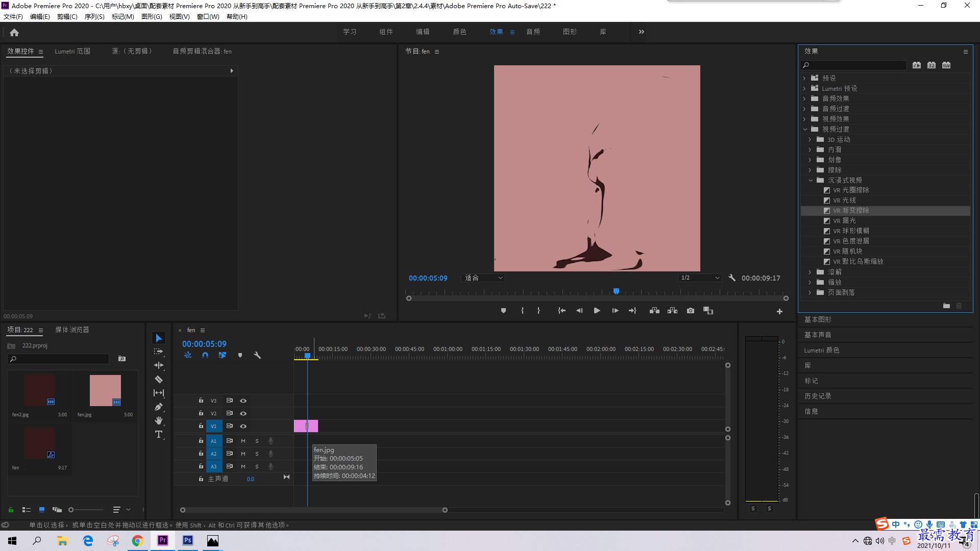
Task: Open the 历史记录 panel
Action: click(818, 396)
